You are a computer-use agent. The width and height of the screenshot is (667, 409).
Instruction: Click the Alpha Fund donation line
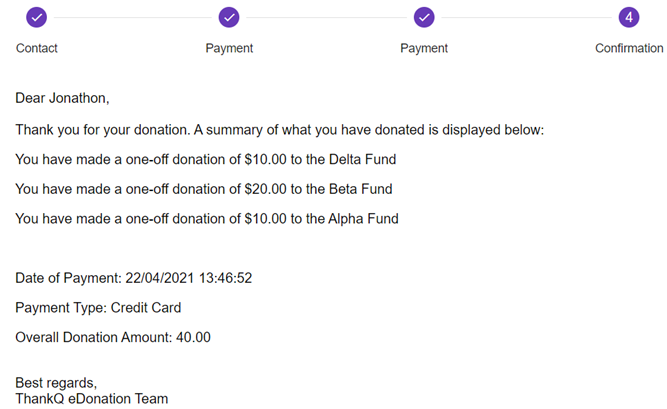[207, 218]
